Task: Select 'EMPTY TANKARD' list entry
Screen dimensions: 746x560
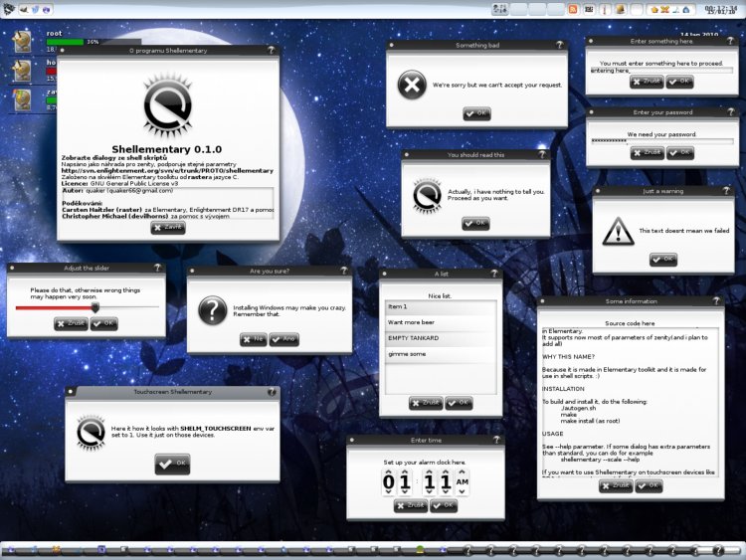Action: point(440,338)
